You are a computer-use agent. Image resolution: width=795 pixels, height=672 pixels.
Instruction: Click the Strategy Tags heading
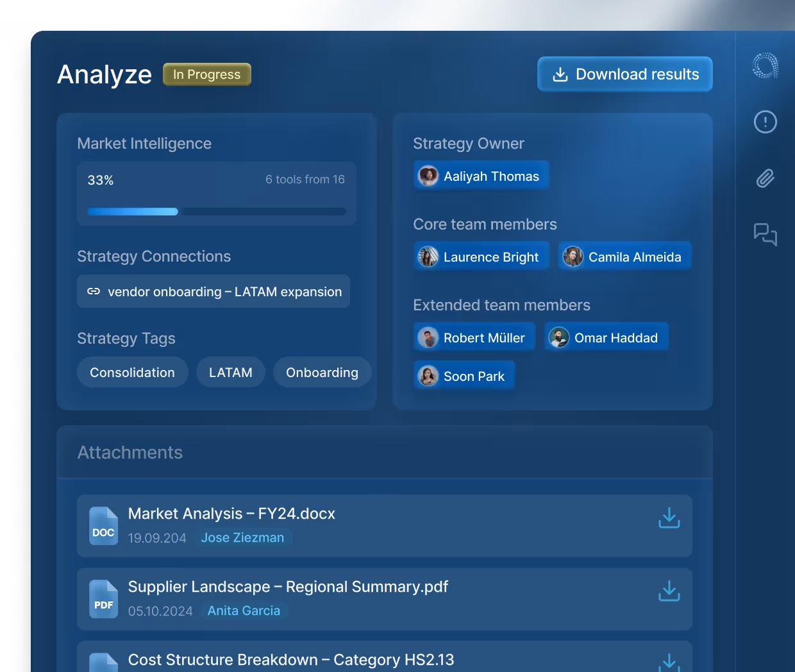coord(126,339)
